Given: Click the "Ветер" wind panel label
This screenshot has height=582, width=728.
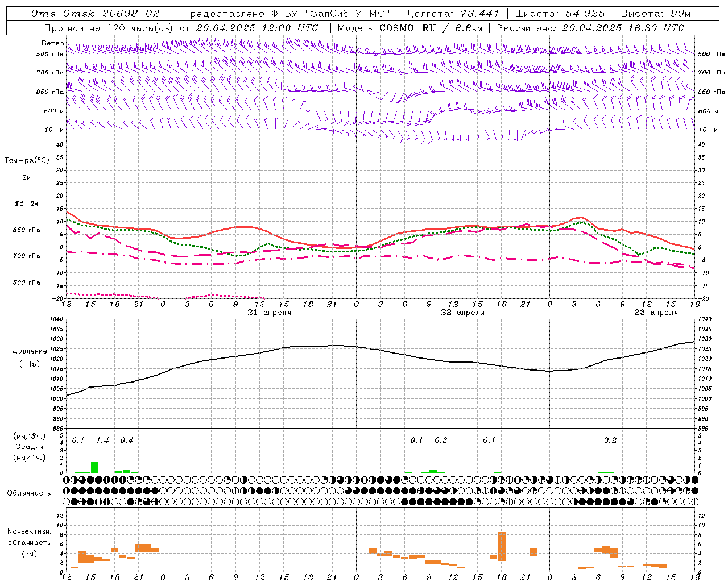Looking at the screenshot, I should tap(52, 43).
